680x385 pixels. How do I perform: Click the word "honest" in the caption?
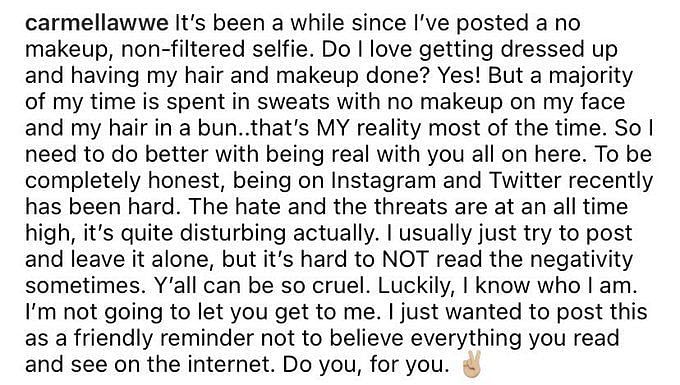tap(186, 181)
